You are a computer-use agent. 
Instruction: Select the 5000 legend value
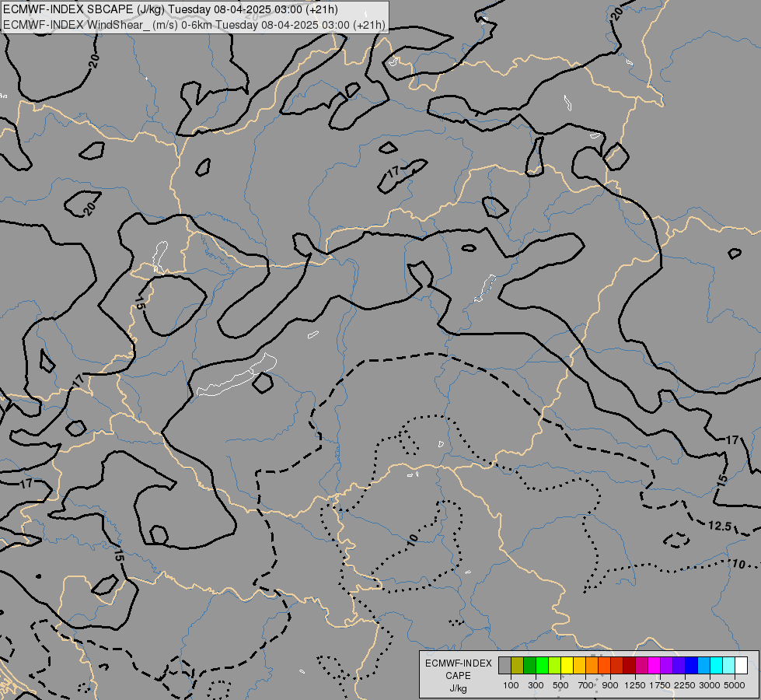[x=735, y=685]
